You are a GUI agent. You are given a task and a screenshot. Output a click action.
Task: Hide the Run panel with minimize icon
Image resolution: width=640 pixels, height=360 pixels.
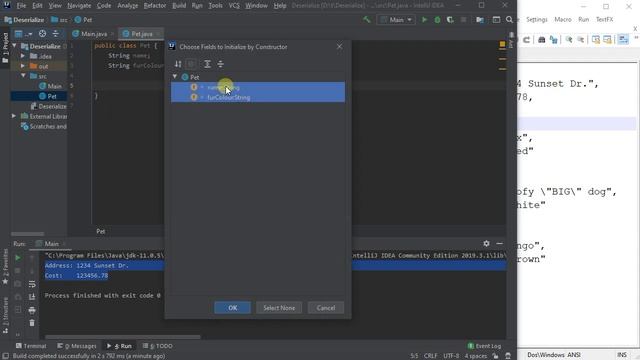pos(500,244)
